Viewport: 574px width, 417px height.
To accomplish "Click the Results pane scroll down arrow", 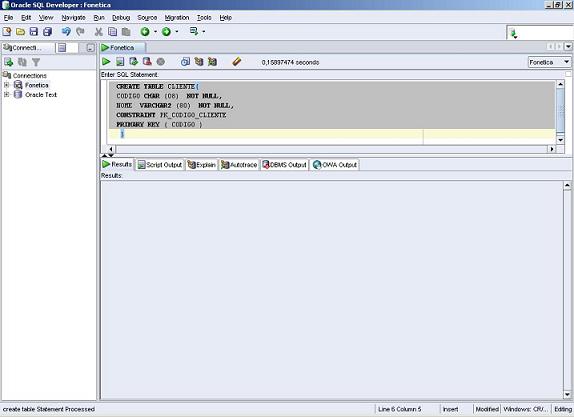I will coord(567,395).
